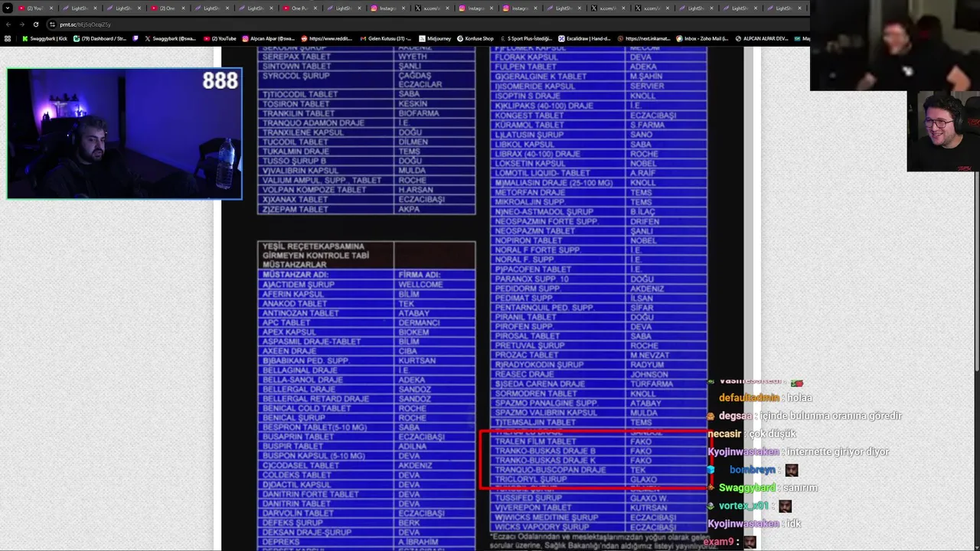The image size is (980, 551).
Task: Click the streamer webcam with 888 counter
Action: tap(125, 134)
